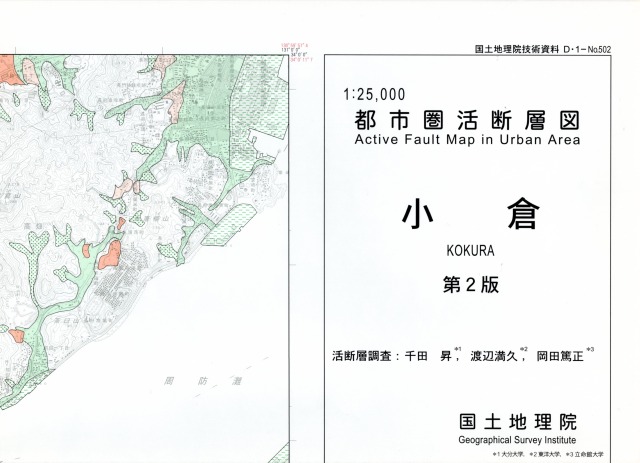This screenshot has width=640, height=463.
Task: Click the surveyor name "岡田篤正"
Action: (x=560, y=356)
